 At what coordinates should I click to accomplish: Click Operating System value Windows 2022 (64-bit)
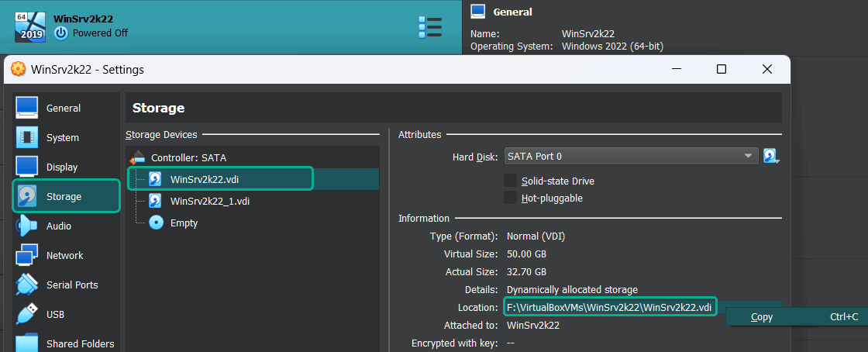tap(612, 47)
